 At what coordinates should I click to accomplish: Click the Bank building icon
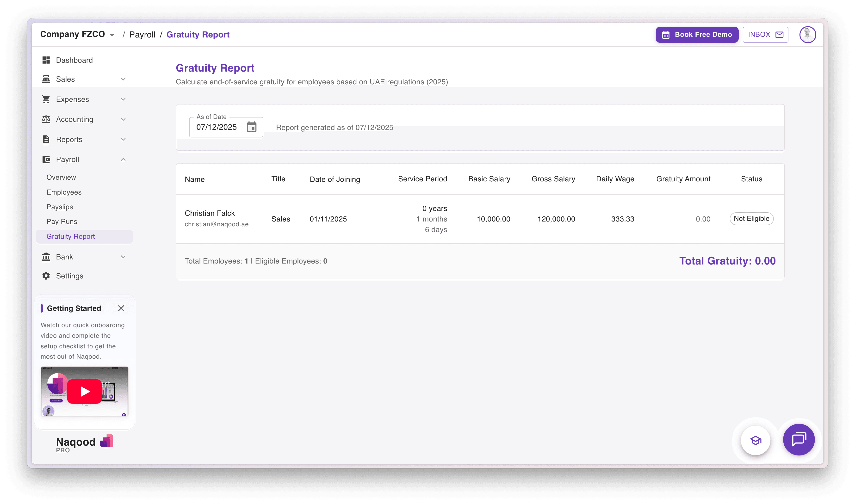click(46, 257)
